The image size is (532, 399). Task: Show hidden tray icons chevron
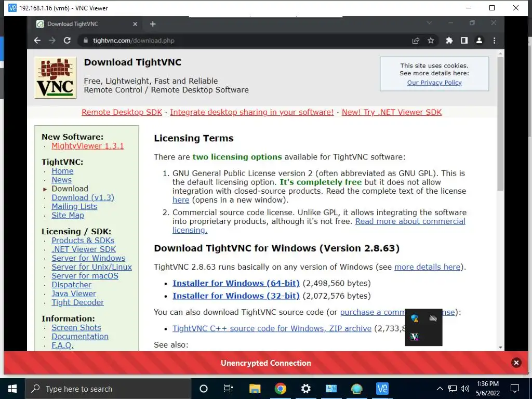click(x=440, y=389)
